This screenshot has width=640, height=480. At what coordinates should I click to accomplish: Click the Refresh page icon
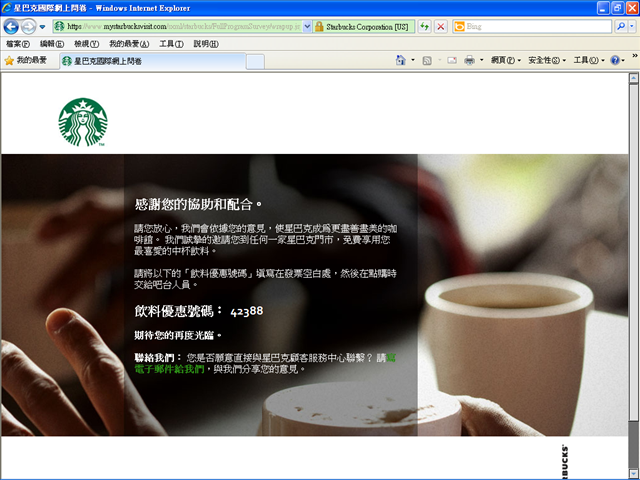point(424,27)
